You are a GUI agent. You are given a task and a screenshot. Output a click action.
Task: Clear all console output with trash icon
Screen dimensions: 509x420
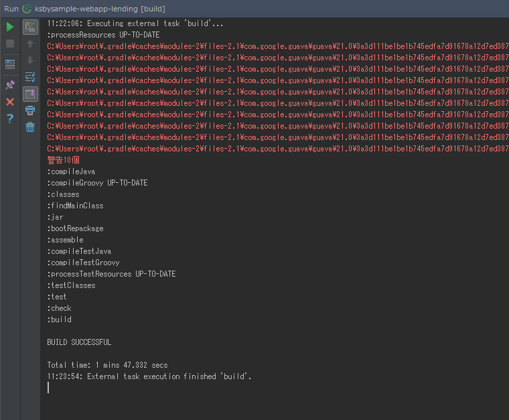(30, 127)
